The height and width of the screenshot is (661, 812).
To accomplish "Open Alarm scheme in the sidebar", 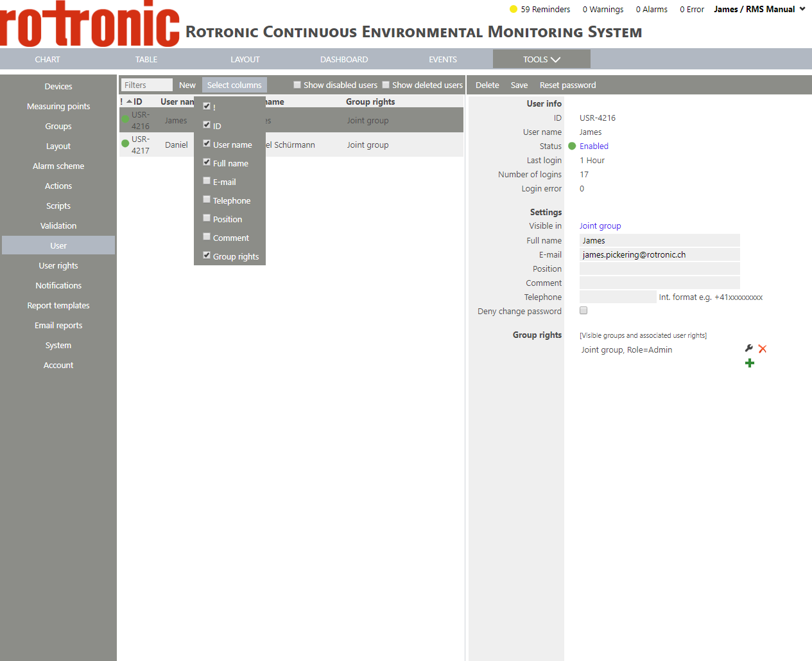I will 58,166.
